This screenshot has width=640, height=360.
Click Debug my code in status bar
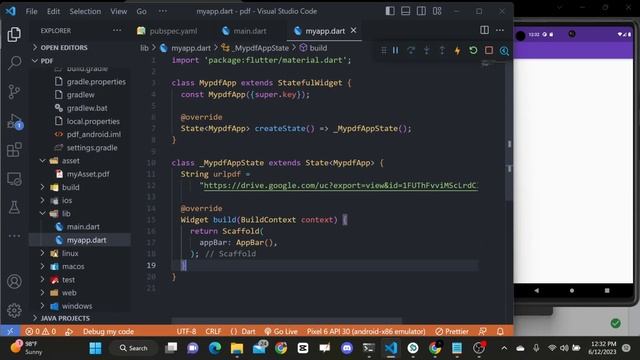tap(108, 331)
